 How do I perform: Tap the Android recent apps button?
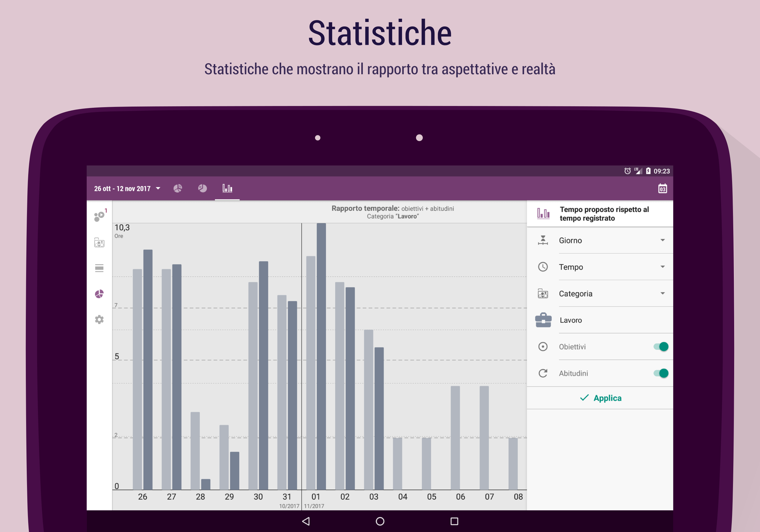pyautogui.click(x=454, y=521)
